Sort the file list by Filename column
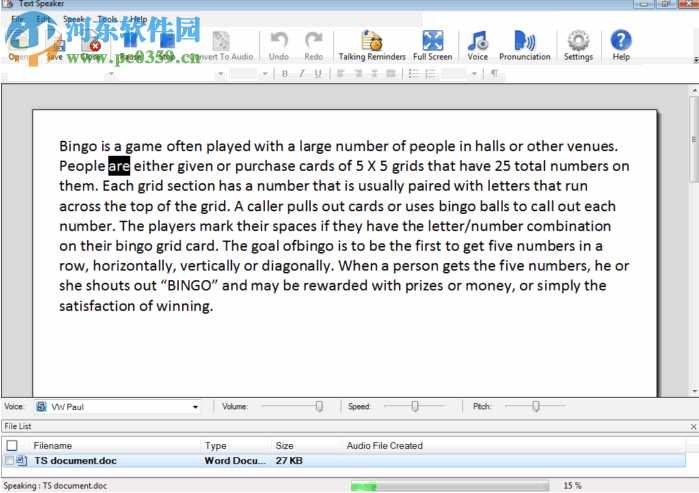The image size is (699, 493). (x=53, y=446)
